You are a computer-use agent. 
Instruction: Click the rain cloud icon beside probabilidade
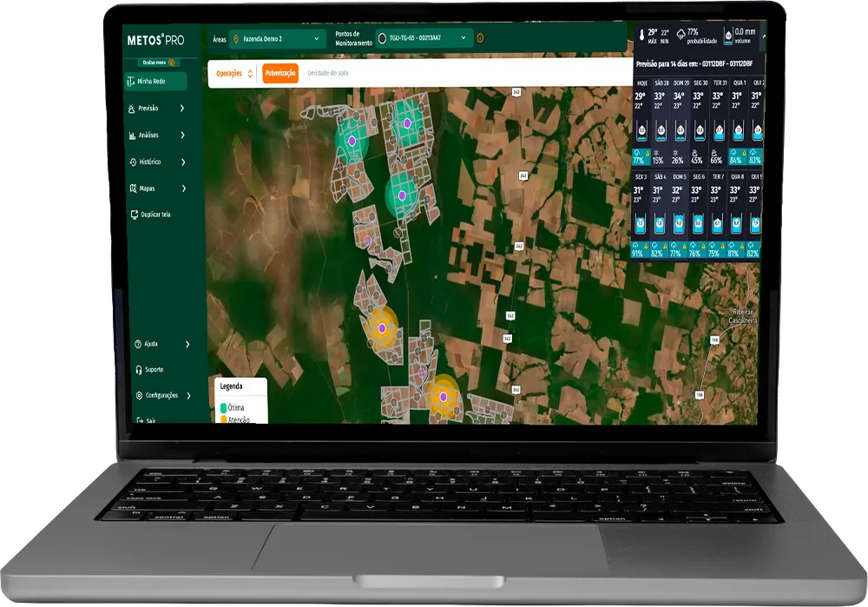(x=681, y=35)
